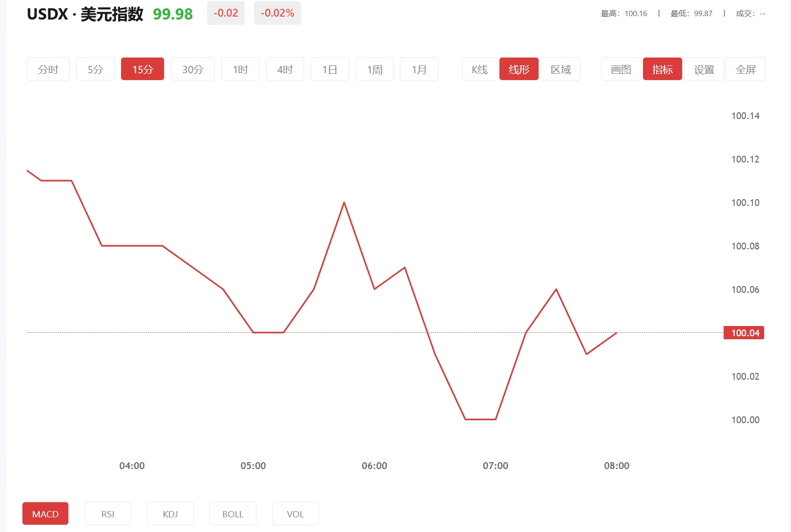
Task: Switch chart to K线 candlestick view
Action: pyautogui.click(x=479, y=69)
